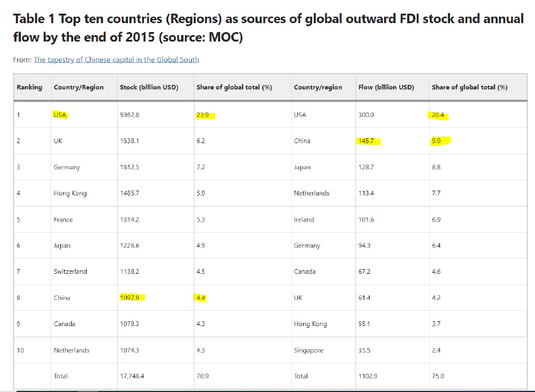The width and height of the screenshot is (535, 392).
Task: Select the 17,748.4 total stock value
Action: click(132, 376)
